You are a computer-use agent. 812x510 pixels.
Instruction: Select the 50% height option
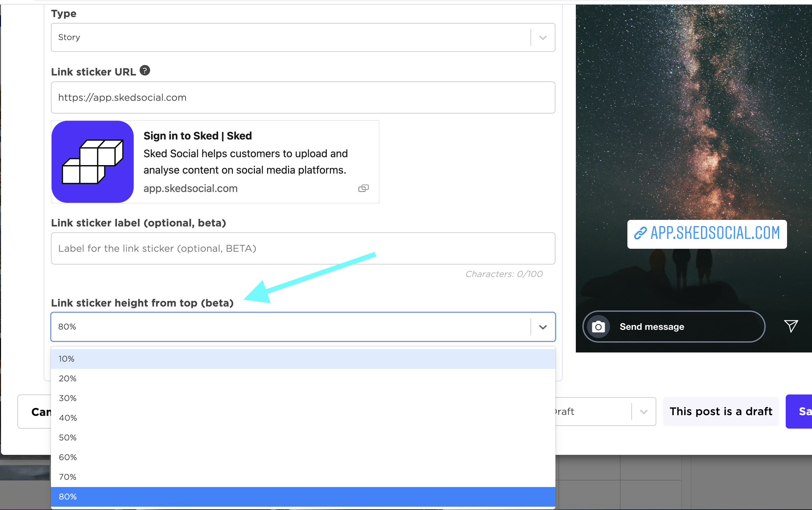[303, 438]
